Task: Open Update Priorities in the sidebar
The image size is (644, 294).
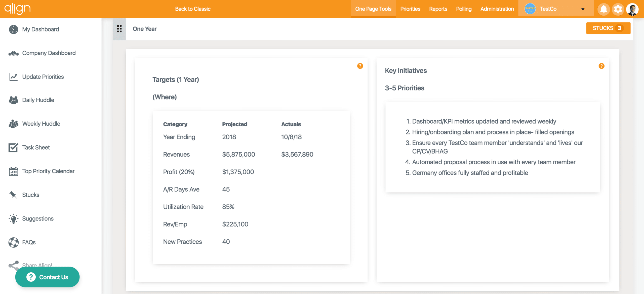Action: pyautogui.click(x=13, y=77)
